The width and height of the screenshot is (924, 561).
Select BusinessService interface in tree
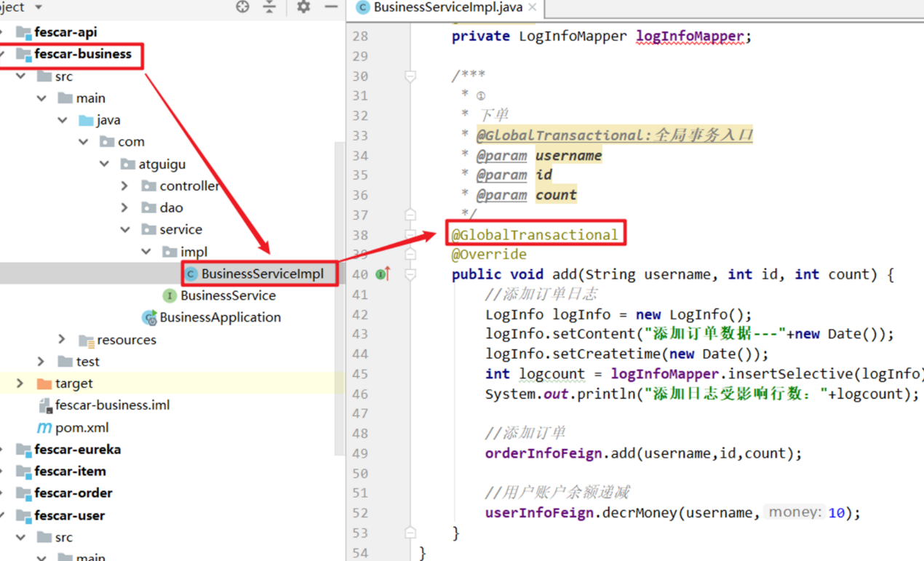coord(228,295)
